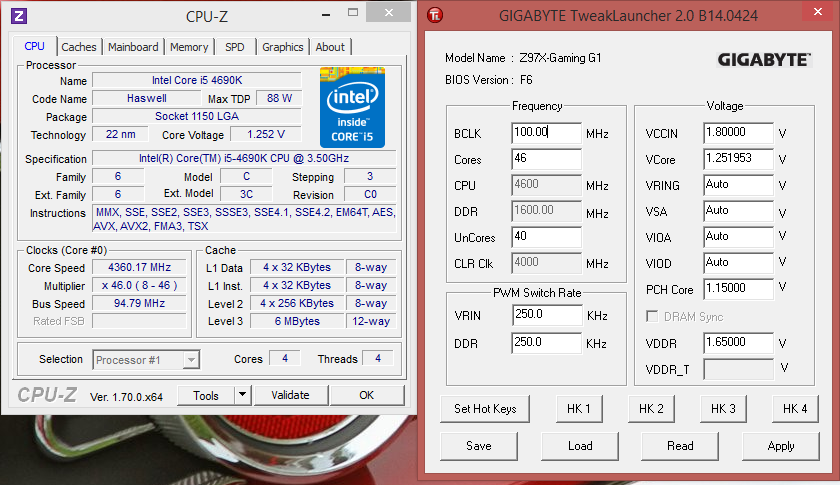840x485 pixels.
Task: Click the Bus Speed value '94.79 MHz'
Action: 139,303
